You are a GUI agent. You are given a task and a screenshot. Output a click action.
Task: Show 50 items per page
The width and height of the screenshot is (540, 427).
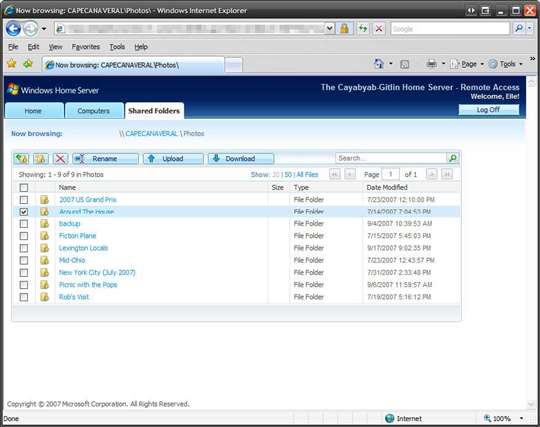[x=288, y=175]
